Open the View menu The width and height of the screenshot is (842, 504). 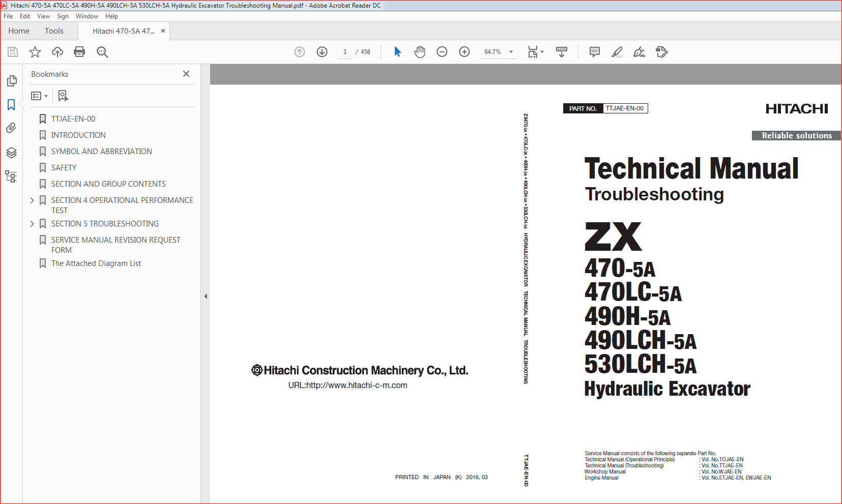[43, 16]
